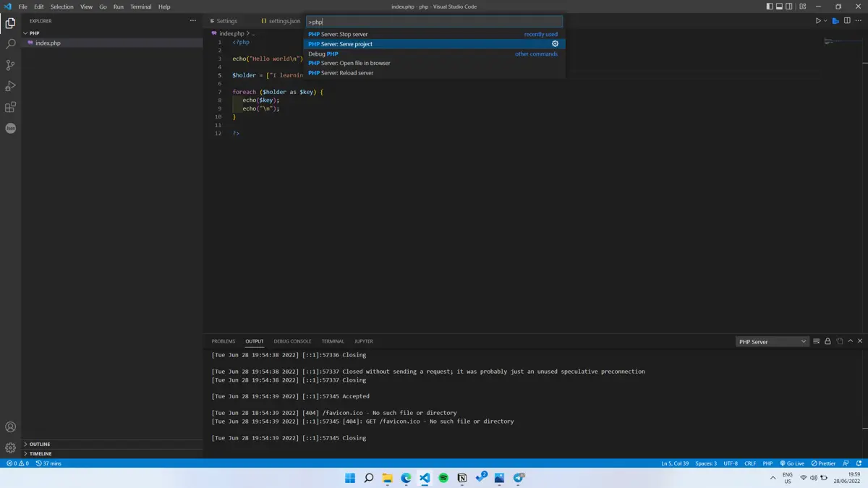Open the File menu
This screenshot has width=868, height=488.
point(22,7)
